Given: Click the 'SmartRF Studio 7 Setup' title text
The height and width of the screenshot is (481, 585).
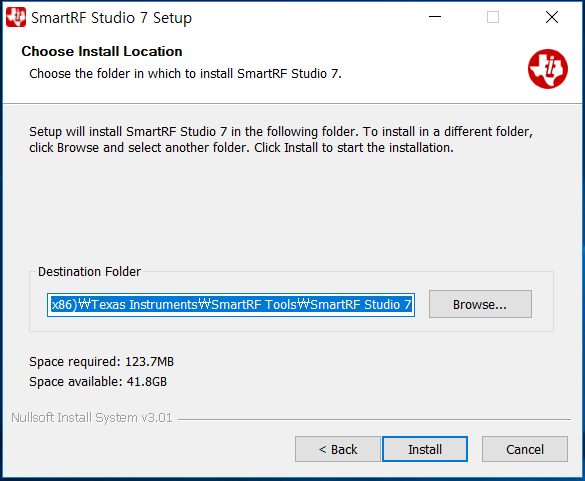Looking at the screenshot, I should [112, 18].
